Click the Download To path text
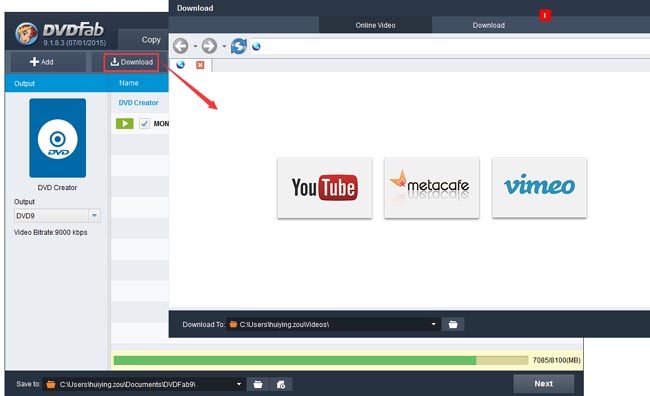The width and height of the screenshot is (650, 396). coord(284,324)
